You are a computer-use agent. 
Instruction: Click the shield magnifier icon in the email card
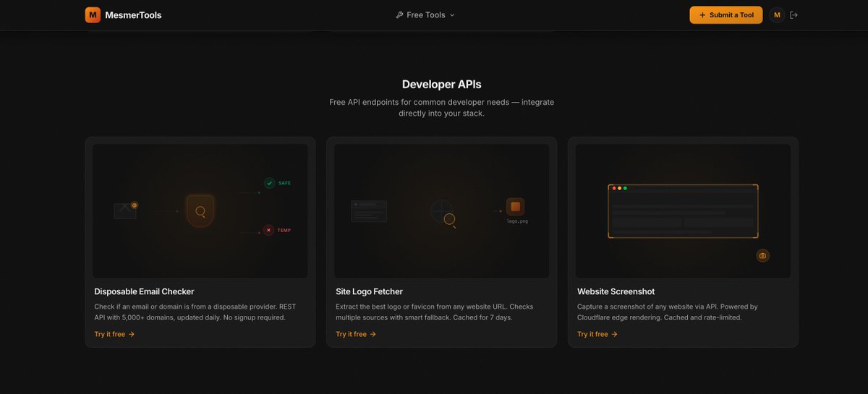(x=200, y=211)
